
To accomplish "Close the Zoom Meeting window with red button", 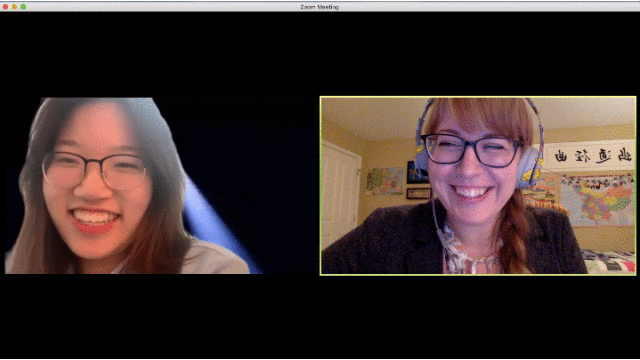I will [5, 7].
